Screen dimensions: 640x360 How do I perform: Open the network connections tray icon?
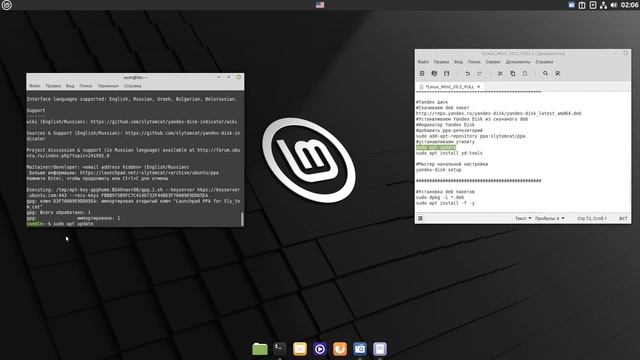603,5
